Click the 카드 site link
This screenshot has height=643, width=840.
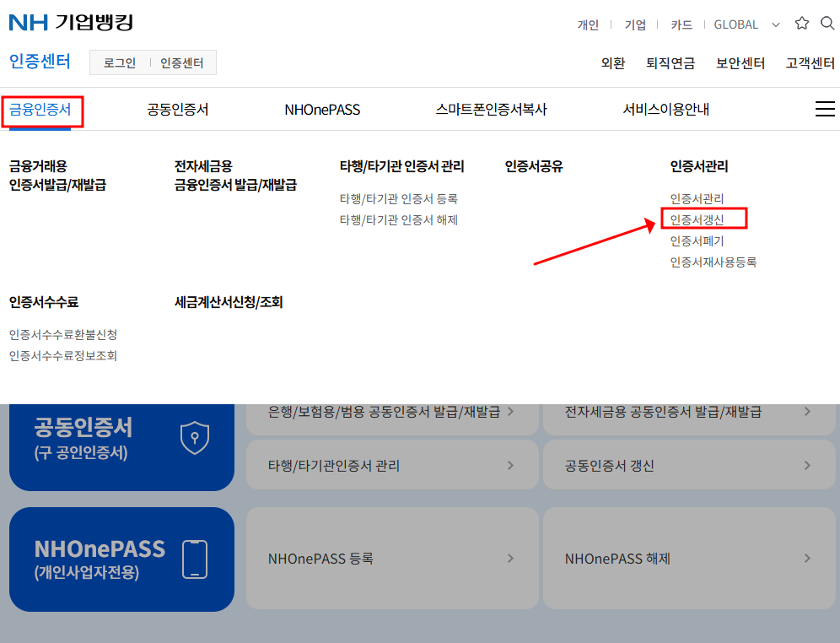tap(681, 24)
